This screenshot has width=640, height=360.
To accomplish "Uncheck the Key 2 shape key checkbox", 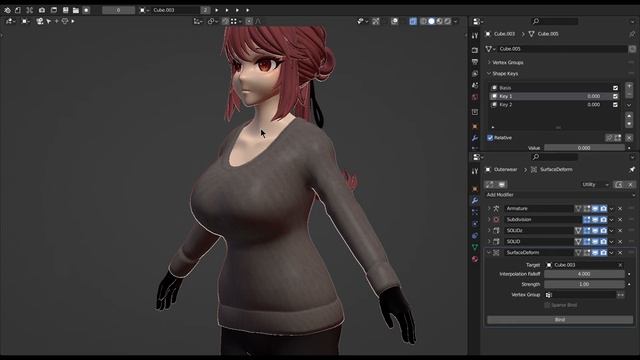I will pyautogui.click(x=615, y=105).
